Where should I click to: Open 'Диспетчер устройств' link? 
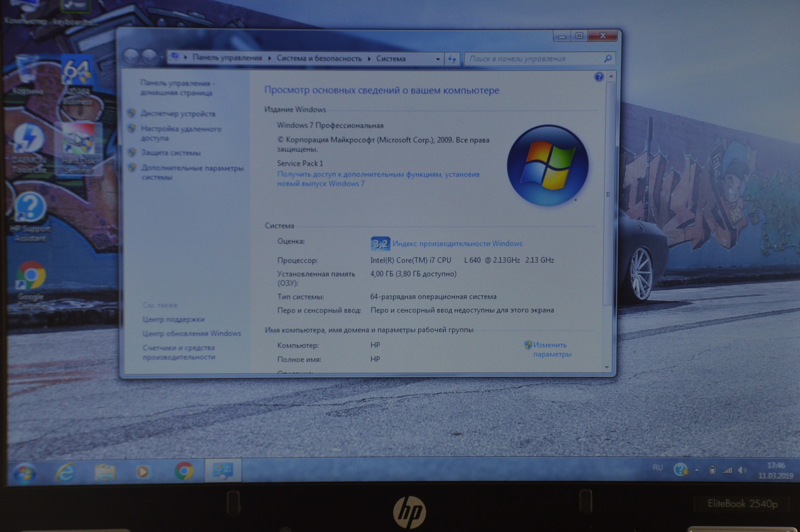tap(178, 113)
